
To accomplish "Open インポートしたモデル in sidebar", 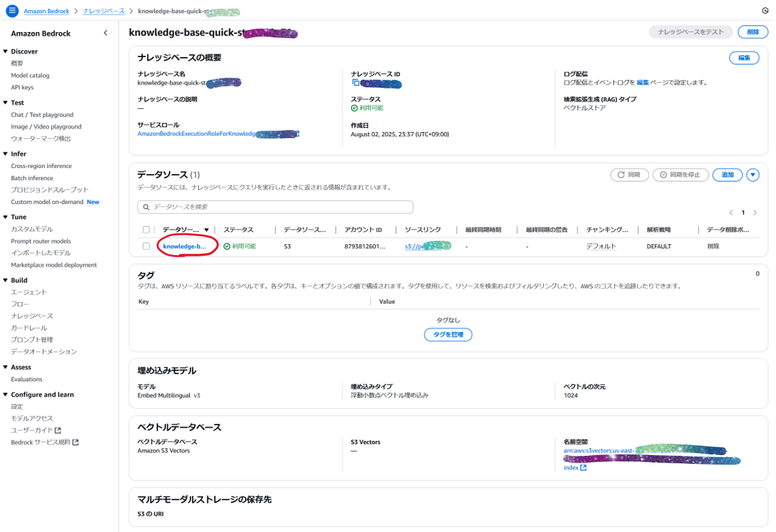I will pyautogui.click(x=41, y=253).
